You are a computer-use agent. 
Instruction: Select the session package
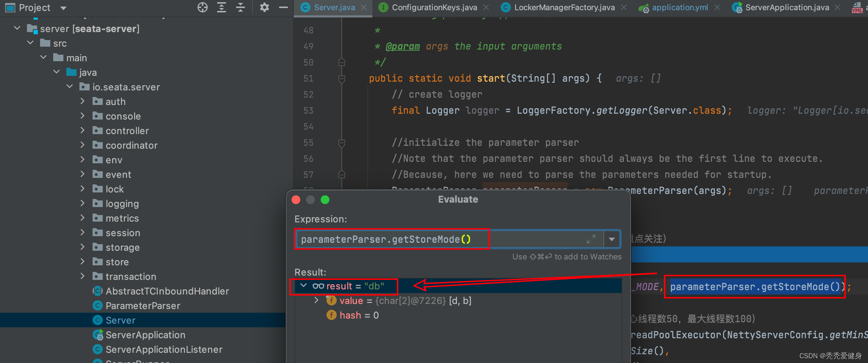click(123, 233)
